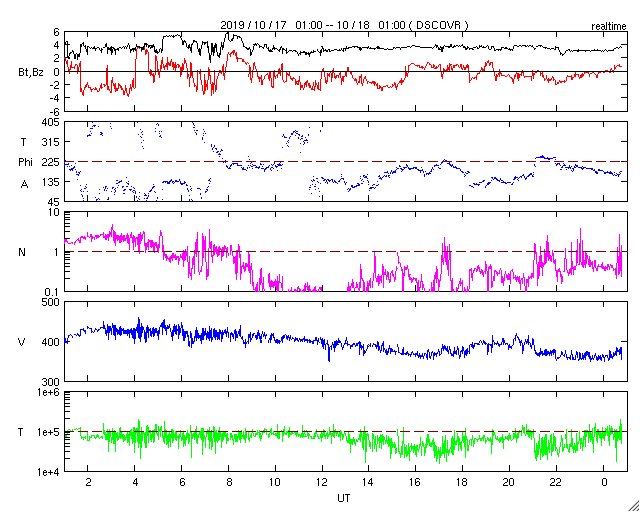The image size is (640, 512).
Task: Click the 'A' label below Phi
Action: 24,184
